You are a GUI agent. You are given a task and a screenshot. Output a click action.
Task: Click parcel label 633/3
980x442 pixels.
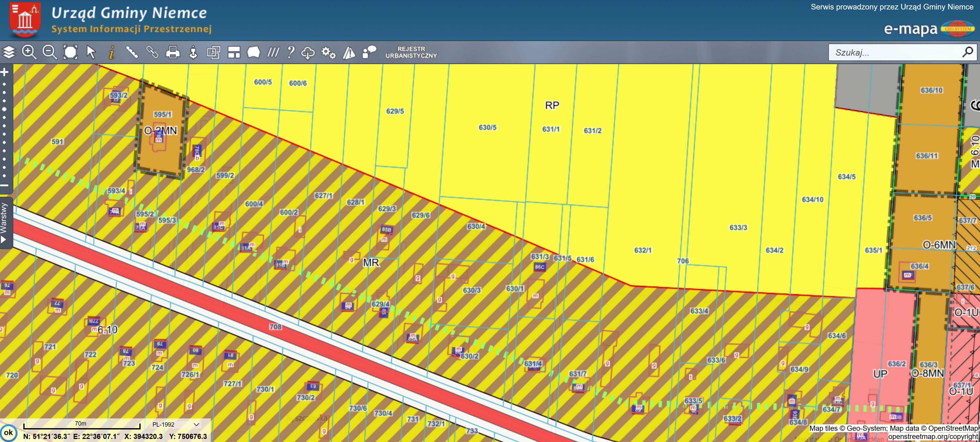(x=738, y=228)
